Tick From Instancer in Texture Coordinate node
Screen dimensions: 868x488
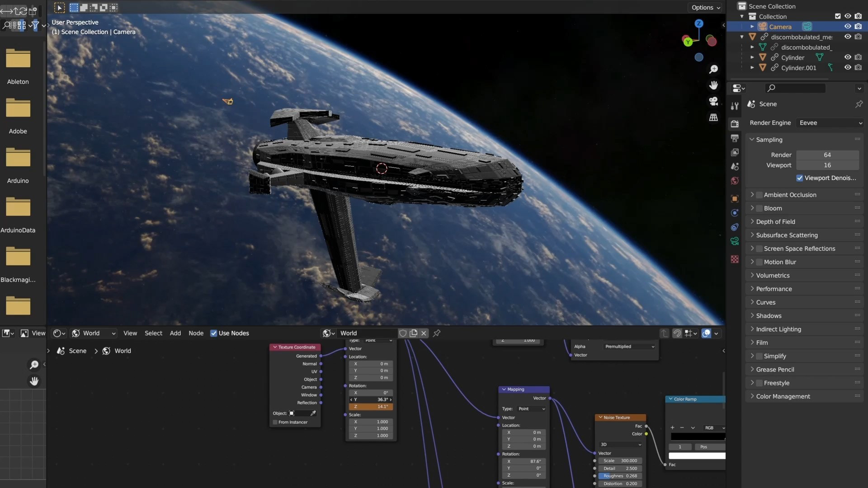tap(275, 422)
